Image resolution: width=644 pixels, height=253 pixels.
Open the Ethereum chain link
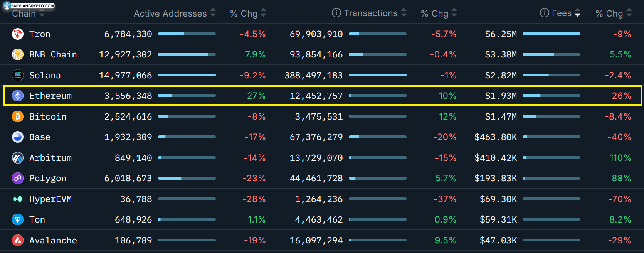click(x=50, y=96)
